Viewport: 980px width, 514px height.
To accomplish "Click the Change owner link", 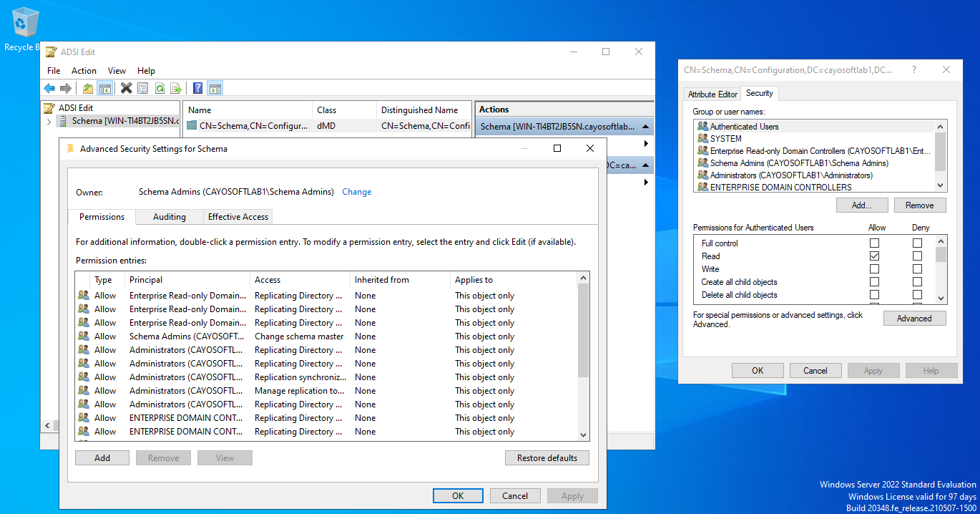I will [x=356, y=192].
